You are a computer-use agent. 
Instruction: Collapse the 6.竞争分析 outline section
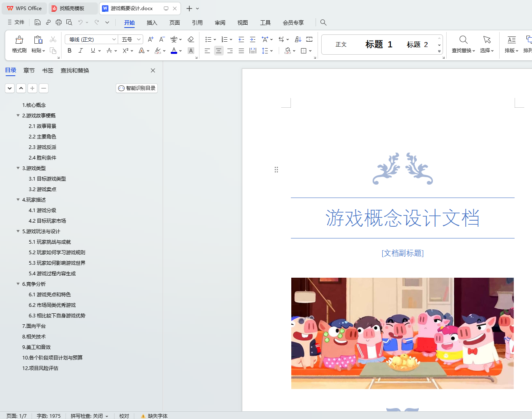point(18,284)
